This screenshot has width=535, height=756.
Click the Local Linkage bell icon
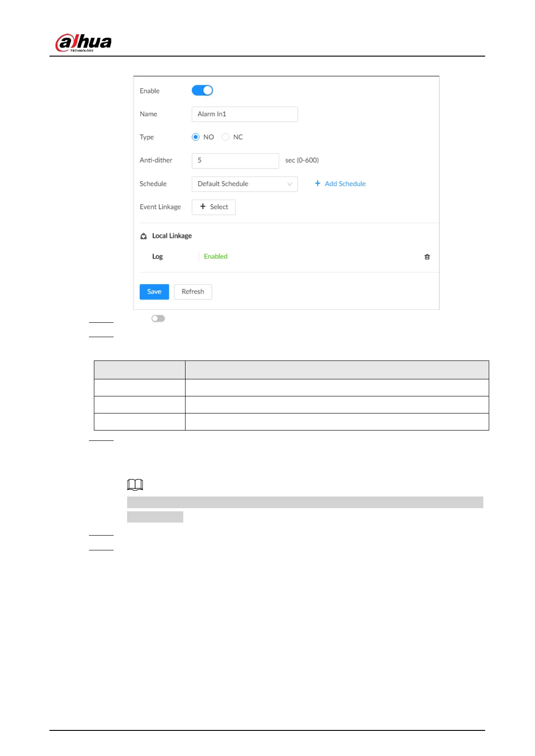click(x=144, y=236)
